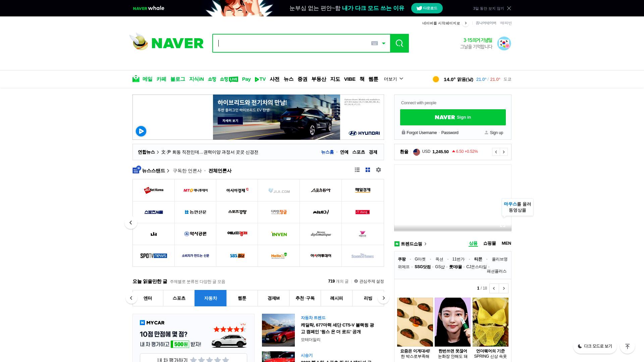Play the Hyundai ad video

[x=141, y=131]
